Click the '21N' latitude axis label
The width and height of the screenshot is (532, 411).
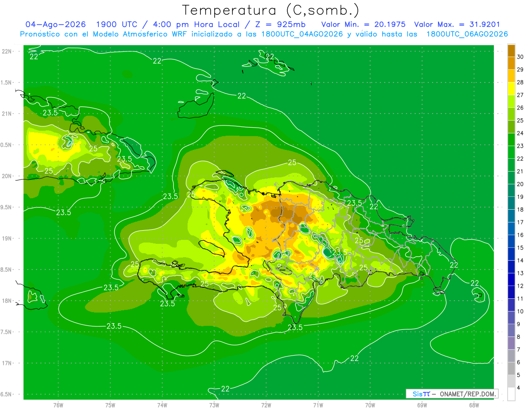[x=8, y=114]
